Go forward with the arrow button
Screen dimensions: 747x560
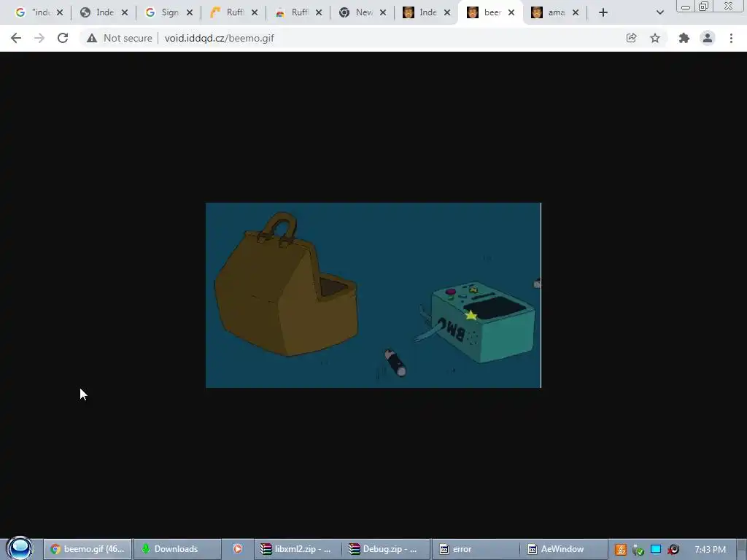[x=39, y=38]
